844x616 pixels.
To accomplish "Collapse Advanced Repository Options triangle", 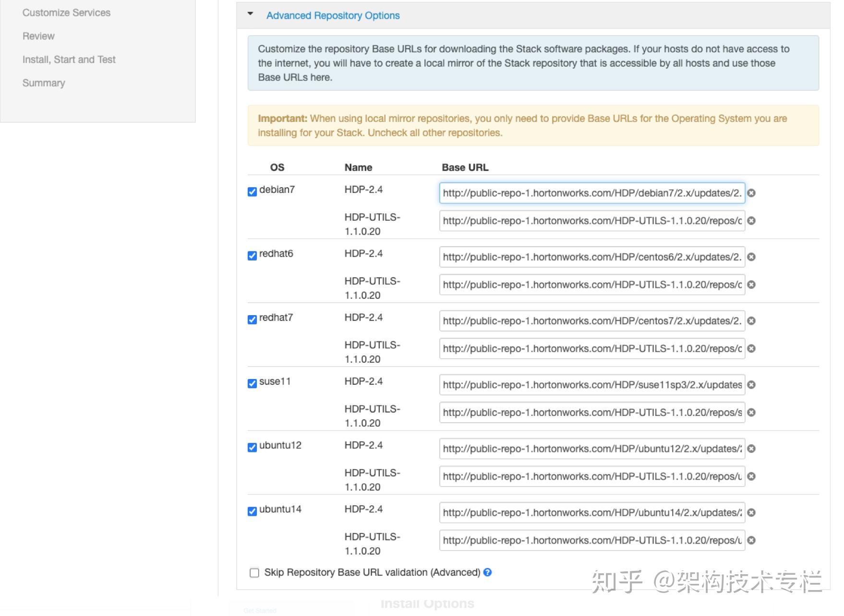I will [250, 14].
